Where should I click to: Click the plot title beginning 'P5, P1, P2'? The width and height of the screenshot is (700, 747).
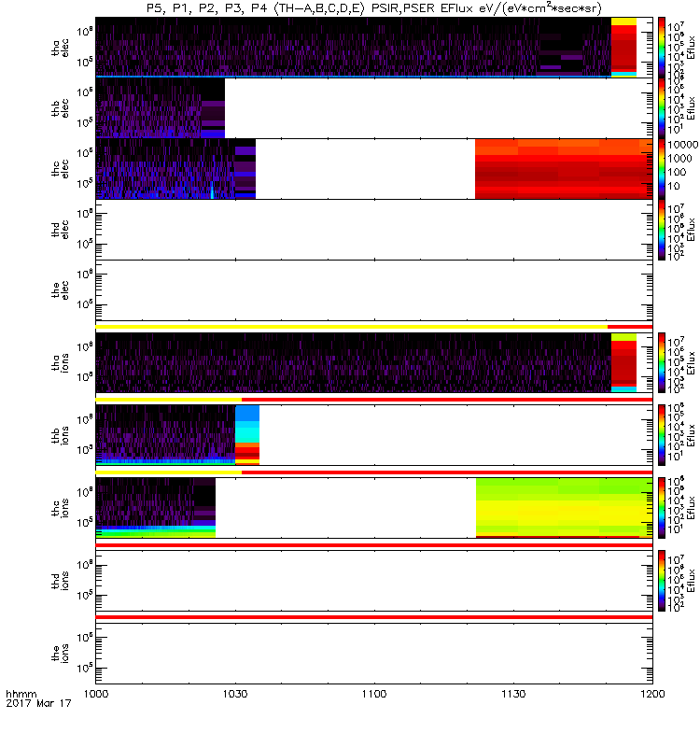(374, 8)
